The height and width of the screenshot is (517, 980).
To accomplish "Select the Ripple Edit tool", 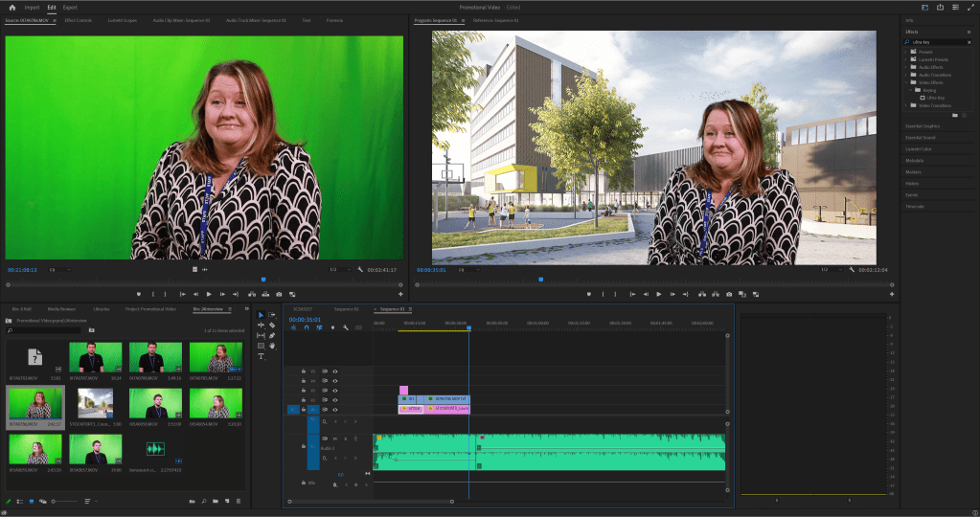I will point(262,326).
